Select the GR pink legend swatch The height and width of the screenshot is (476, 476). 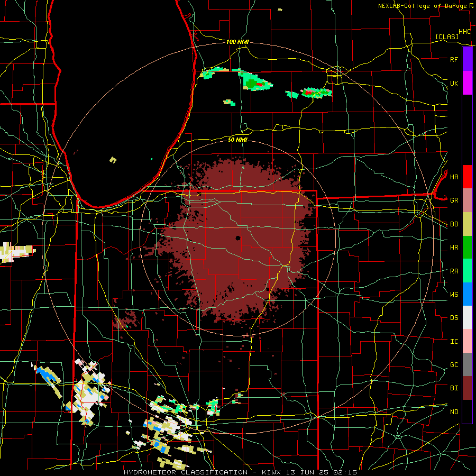(467, 200)
